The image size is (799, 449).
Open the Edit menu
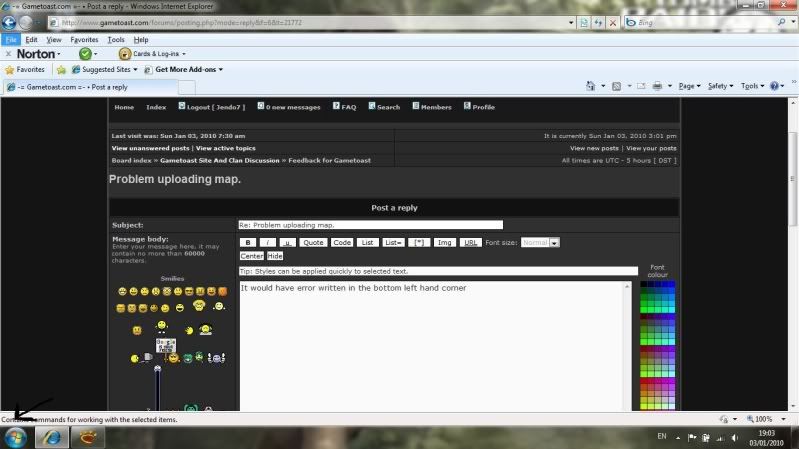click(x=31, y=40)
